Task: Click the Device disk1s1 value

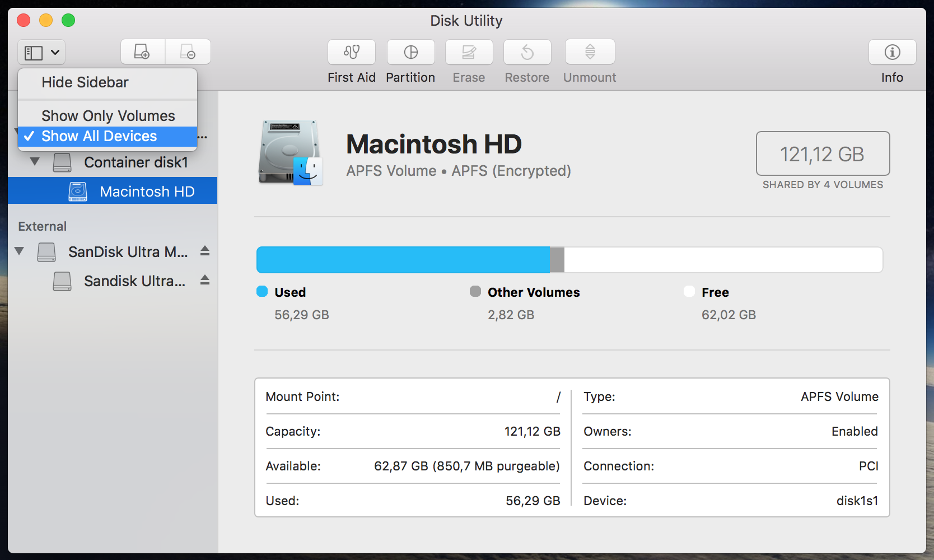Action: tap(857, 501)
